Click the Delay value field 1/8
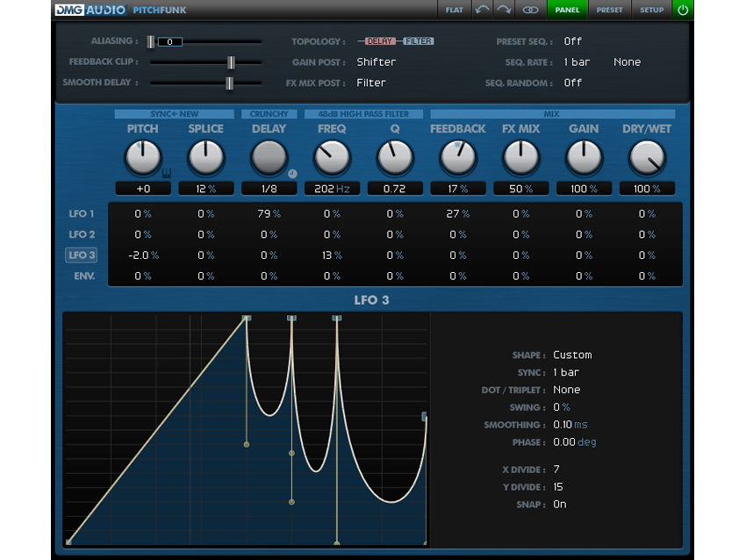The image size is (746, 560). tap(269, 189)
